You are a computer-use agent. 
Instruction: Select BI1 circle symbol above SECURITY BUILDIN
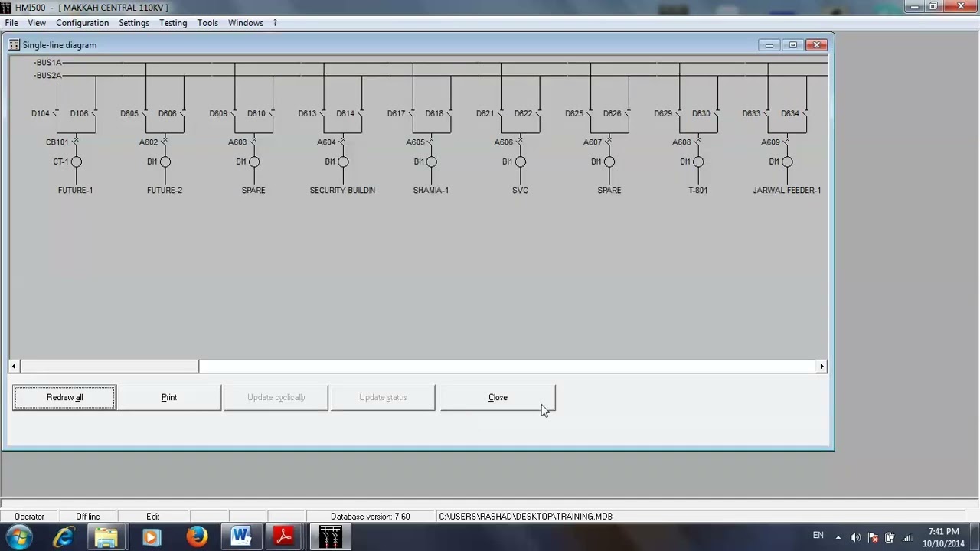coord(342,161)
